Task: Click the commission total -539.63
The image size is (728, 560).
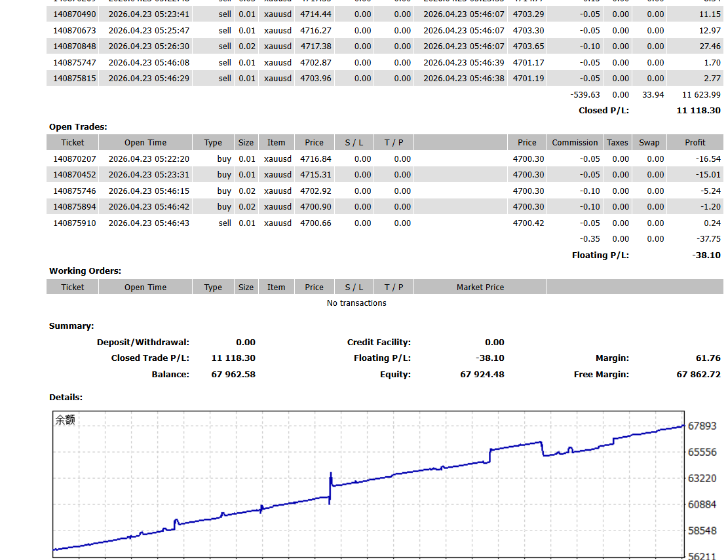Action: tap(585, 95)
